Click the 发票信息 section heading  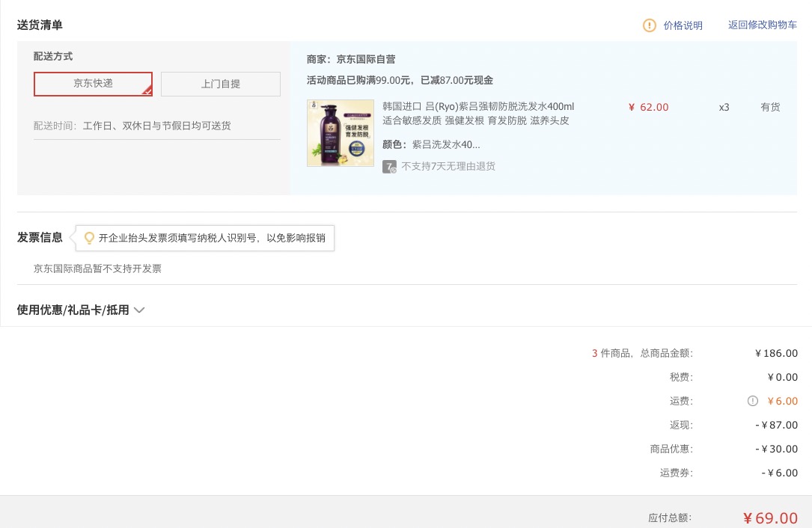click(40, 238)
